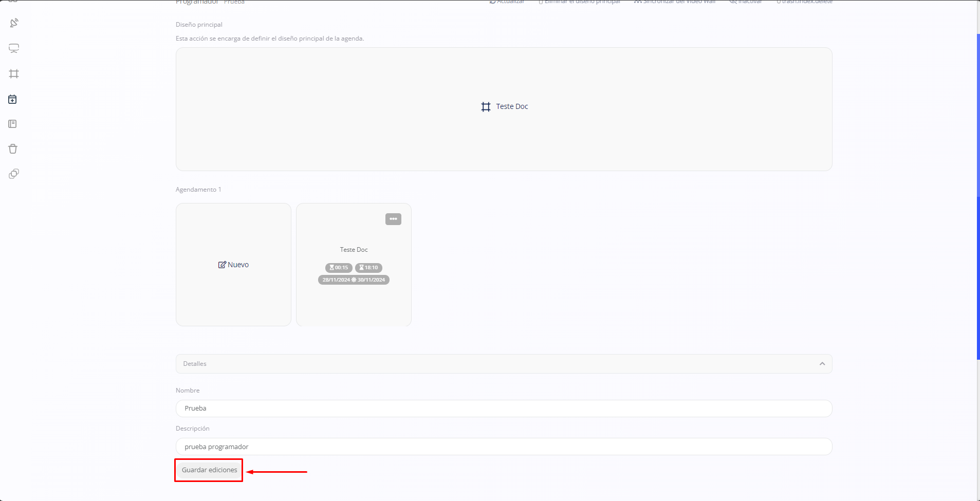
Task: Select the calendar scheduler sidebar icon
Action: [x=13, y=99]
